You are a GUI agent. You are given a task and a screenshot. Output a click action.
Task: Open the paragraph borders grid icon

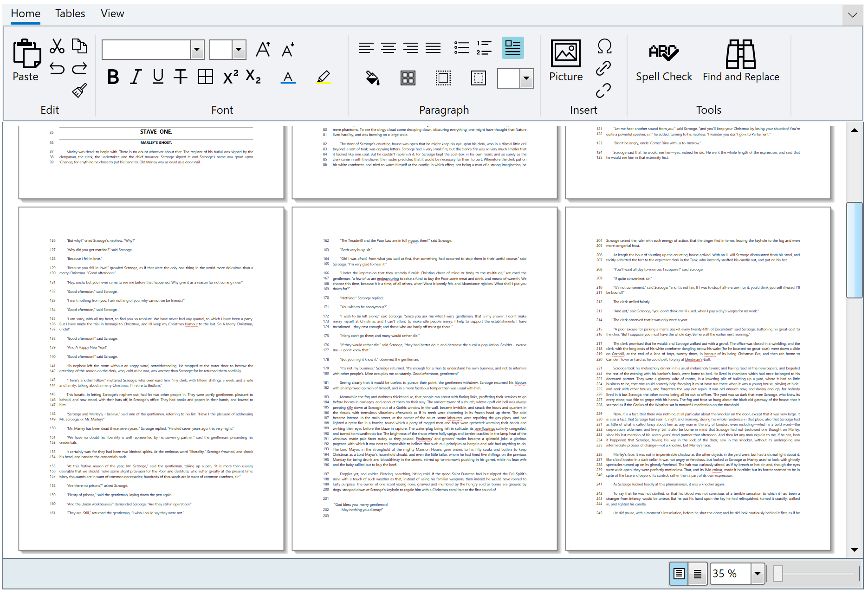tap(408, 78)
